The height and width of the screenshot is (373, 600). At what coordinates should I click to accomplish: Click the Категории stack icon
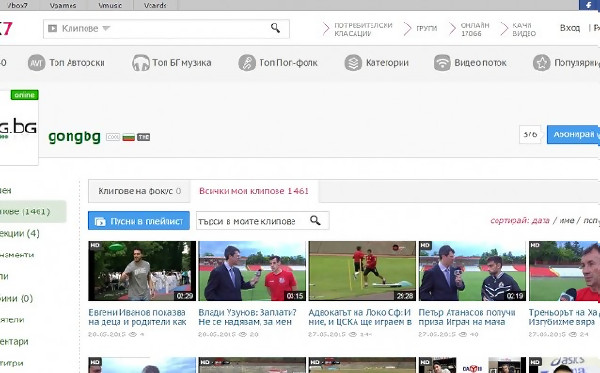[x=353, y=63]
